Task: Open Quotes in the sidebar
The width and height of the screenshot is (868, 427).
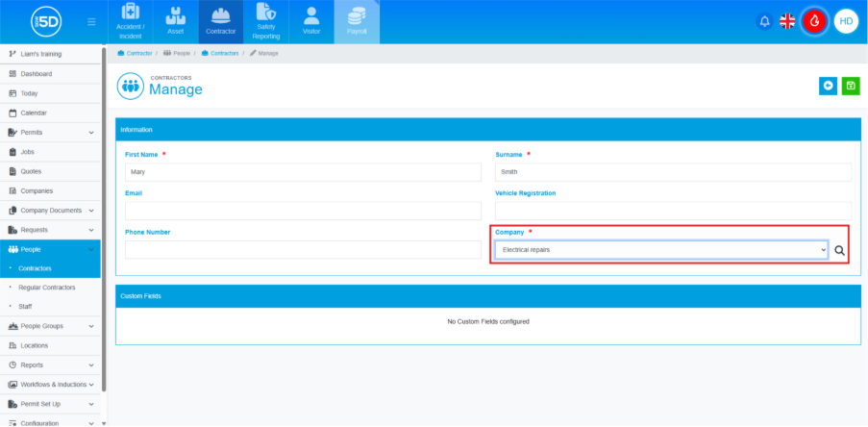Action: pos(50,171)
